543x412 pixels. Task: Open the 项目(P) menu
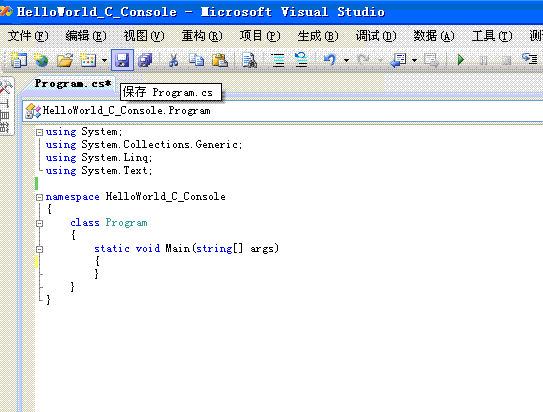260,36
